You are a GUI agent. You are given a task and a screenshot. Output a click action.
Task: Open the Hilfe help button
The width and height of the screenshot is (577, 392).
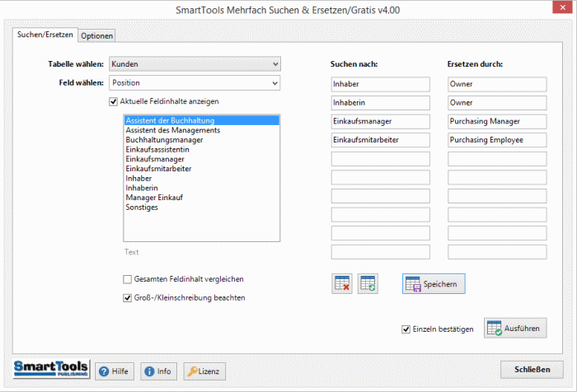(115, 371)
